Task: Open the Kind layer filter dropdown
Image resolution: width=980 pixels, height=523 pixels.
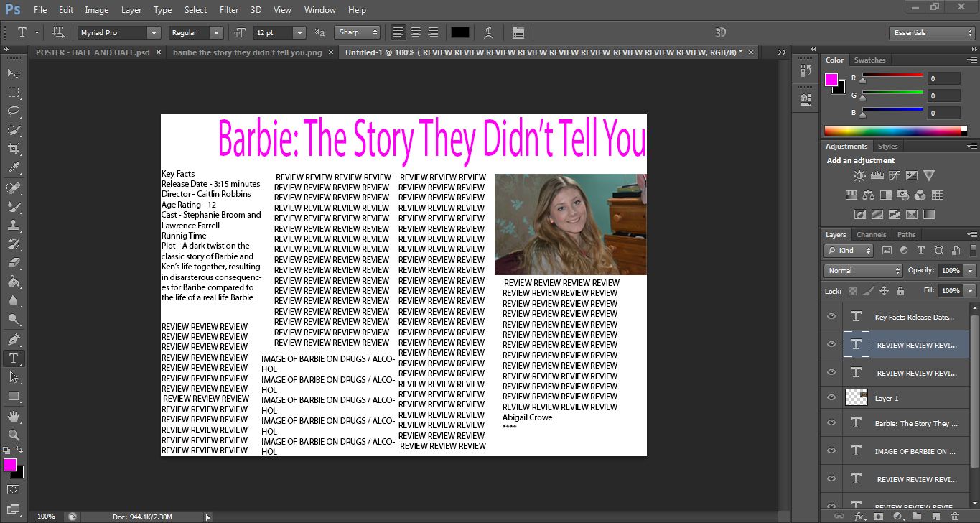Action: 849,251
